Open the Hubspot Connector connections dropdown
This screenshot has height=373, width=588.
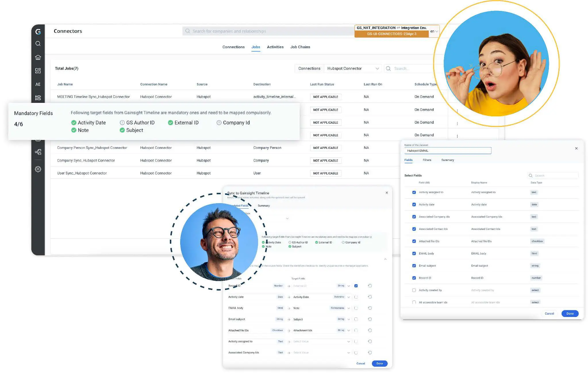click(353, 68)
